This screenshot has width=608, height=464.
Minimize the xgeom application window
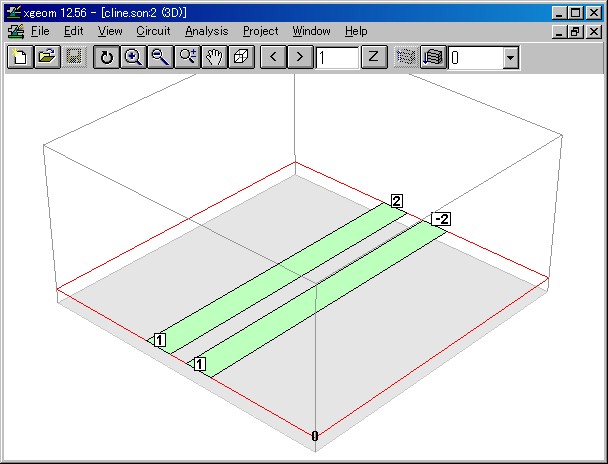click(x=559, y=13)
